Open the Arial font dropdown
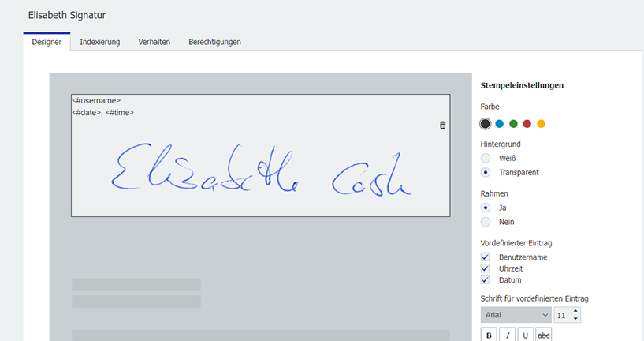644x341 pixels. pos(516,315)
